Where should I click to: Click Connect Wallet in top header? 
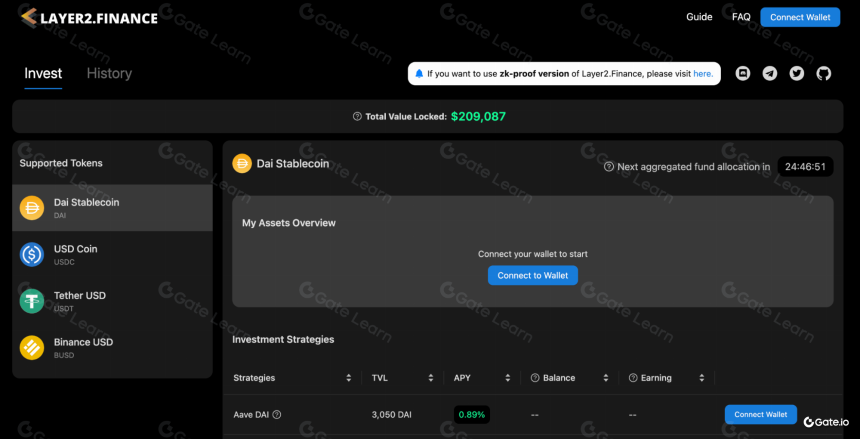[x=800, y=17]
